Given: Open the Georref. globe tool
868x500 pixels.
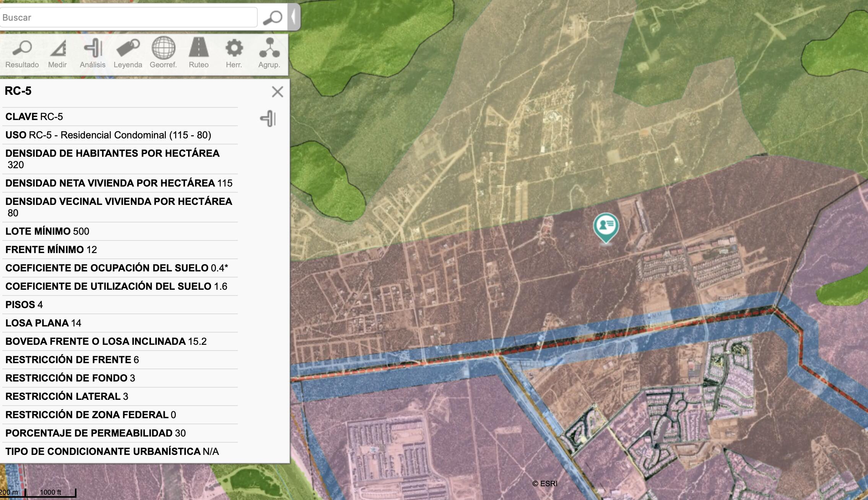Looking at the screenshot, I should (163, 54).
